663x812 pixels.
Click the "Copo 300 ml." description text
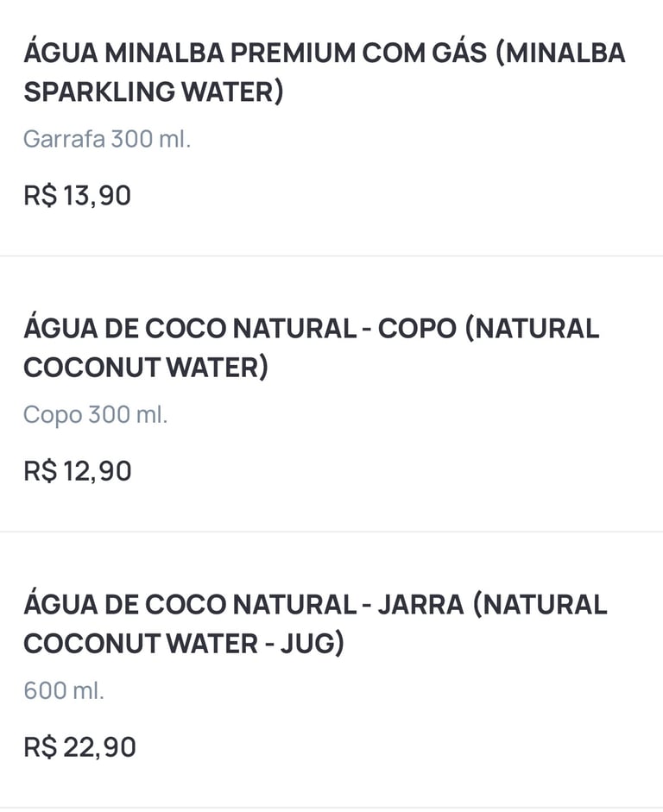coord(95,415)
